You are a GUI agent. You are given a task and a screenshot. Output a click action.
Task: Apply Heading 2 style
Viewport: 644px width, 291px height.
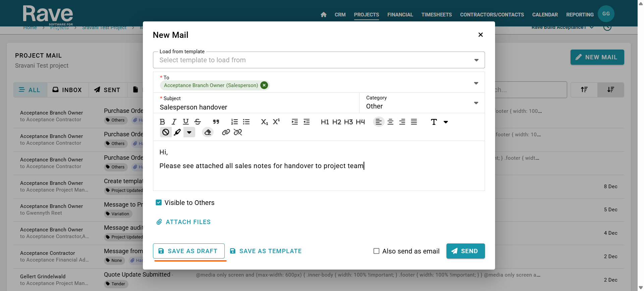[x=336, y=122]
